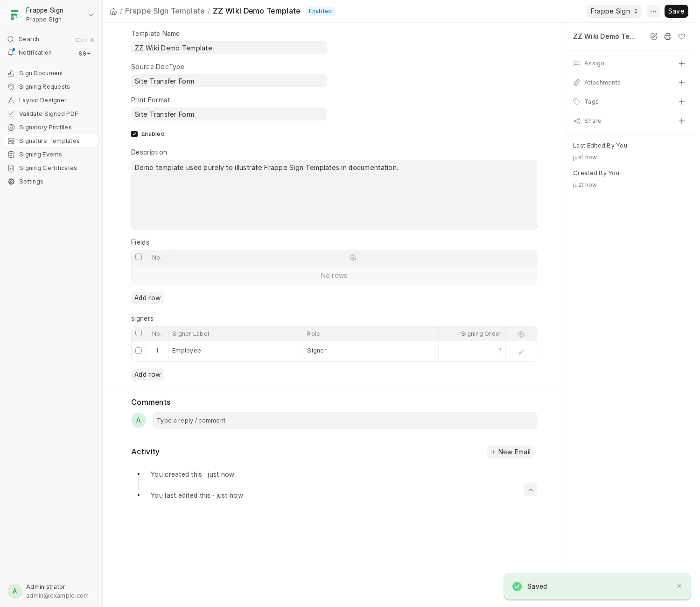Viewport: 700px width, 607px height.
Task: Click admin@example.com user text
Action: tap(57, 596)
